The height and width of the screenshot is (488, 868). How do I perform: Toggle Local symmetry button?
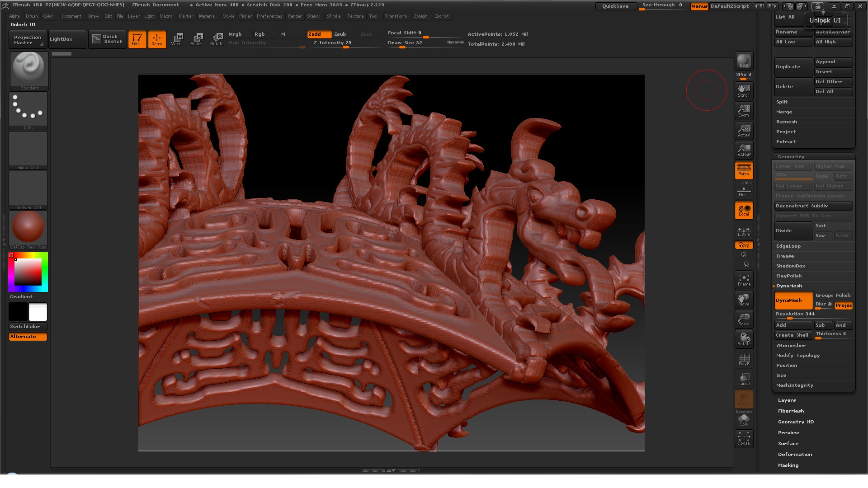[744, 210]
